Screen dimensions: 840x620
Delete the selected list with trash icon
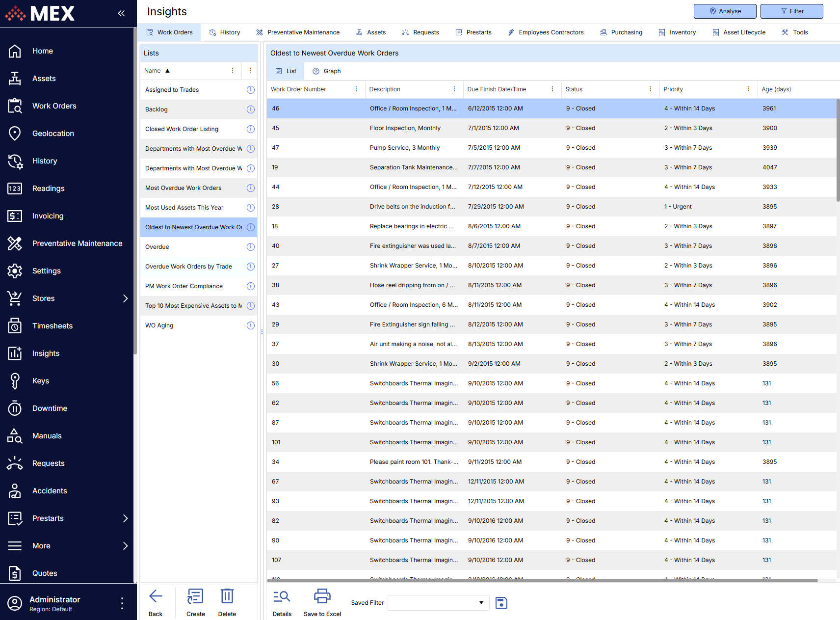pyautogui.click(x=227, y=596)
